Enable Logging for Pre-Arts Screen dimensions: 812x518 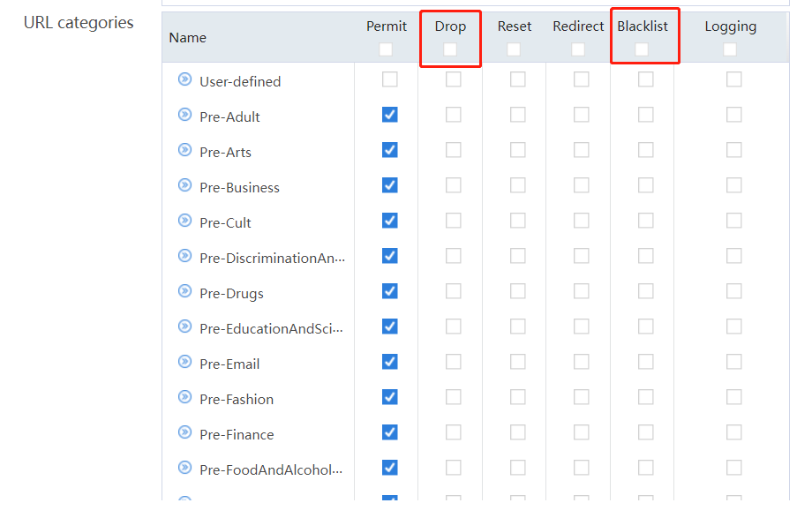pyautogui.click(x=733, y=150)
